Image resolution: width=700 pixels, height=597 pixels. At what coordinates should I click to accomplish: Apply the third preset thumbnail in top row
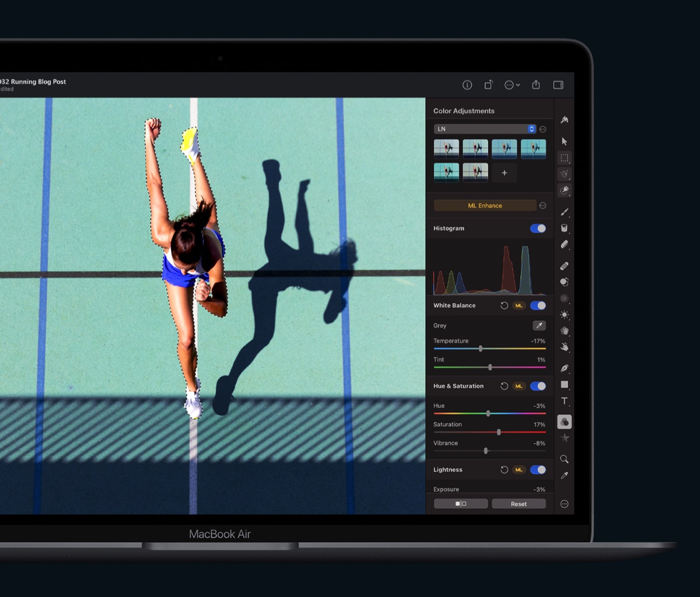505,149
